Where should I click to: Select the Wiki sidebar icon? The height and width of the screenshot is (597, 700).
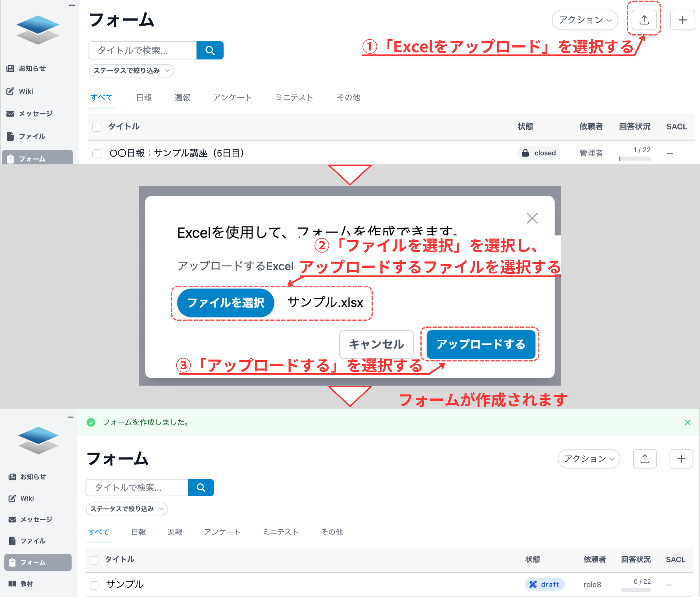click(x=26, y=91)
